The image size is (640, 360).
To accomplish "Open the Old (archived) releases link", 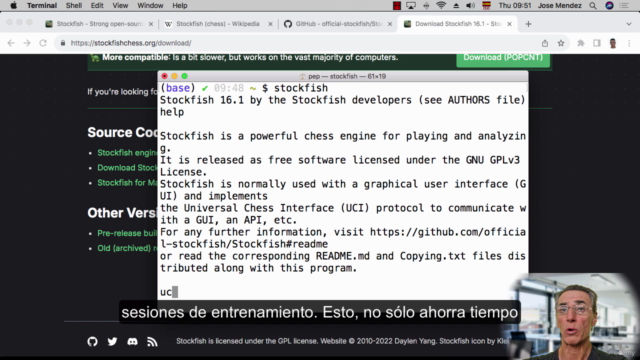I will (x=127, y=248).
